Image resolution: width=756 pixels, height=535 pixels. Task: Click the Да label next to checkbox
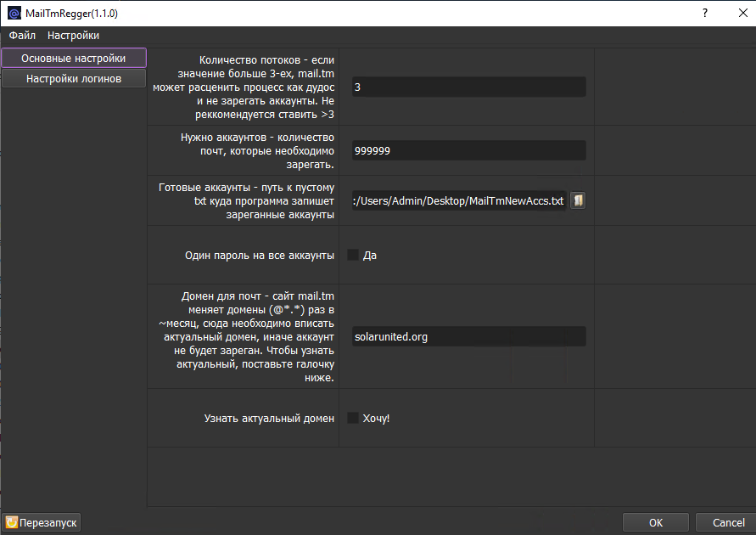[x=370, y=256]
